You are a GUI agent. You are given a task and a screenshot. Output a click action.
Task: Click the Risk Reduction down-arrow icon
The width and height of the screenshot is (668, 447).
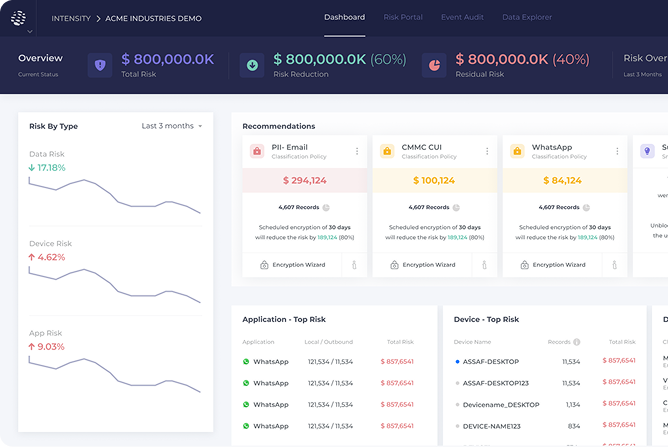coord(253,65)
